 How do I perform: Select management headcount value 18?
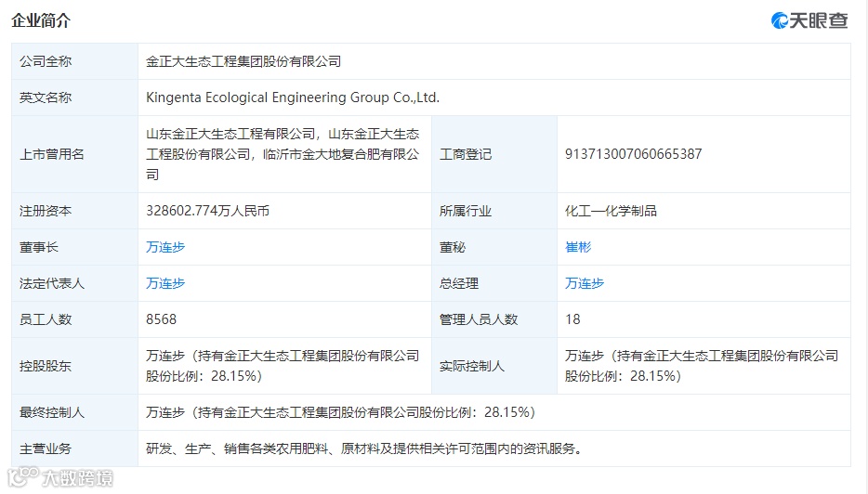[x=572, y=319]
